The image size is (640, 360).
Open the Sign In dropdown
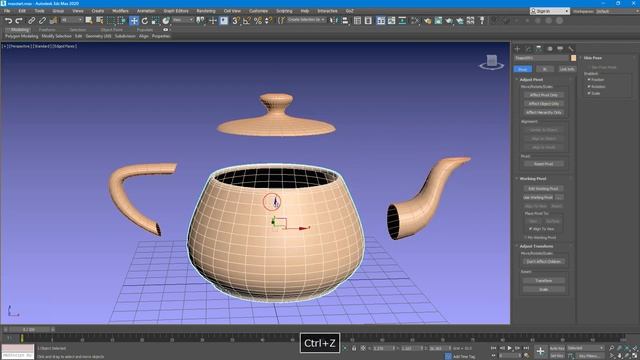549,11
